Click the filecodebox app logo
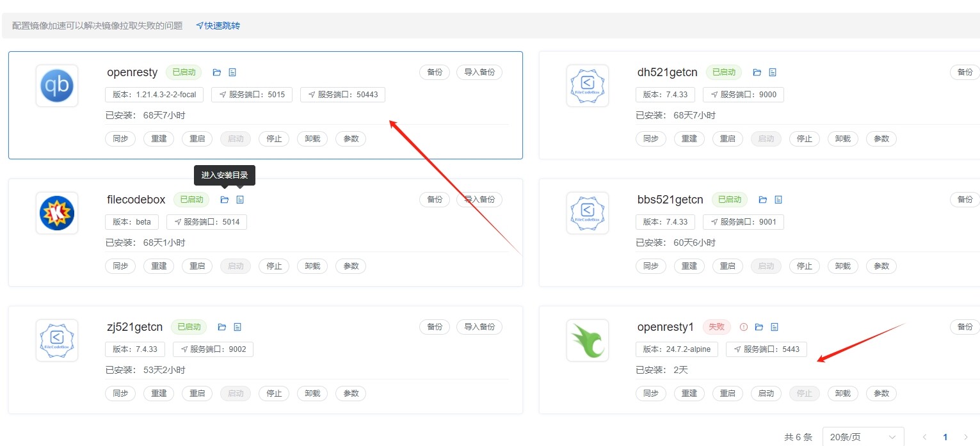980x446 pixels. pos(57,213)
